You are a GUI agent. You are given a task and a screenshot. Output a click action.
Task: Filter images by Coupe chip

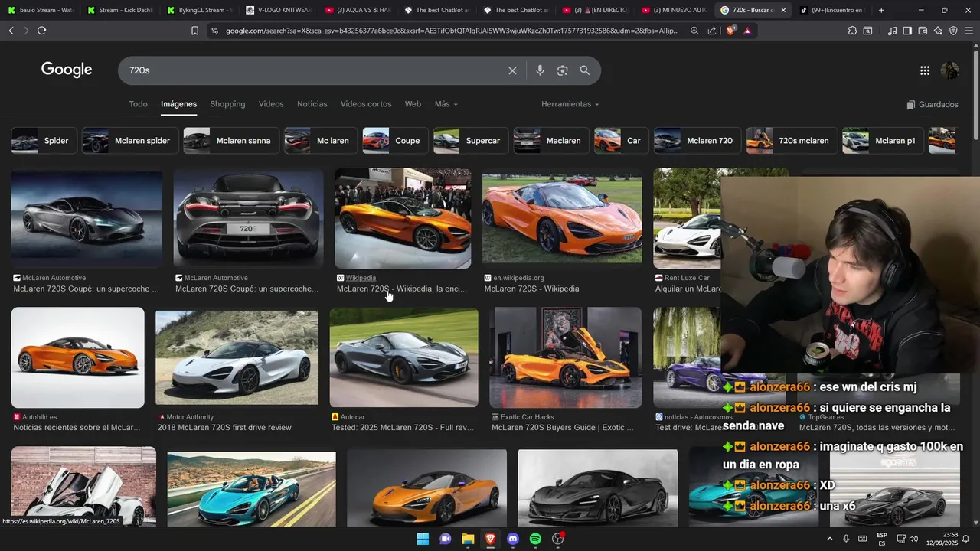click(x=395, y=141)
